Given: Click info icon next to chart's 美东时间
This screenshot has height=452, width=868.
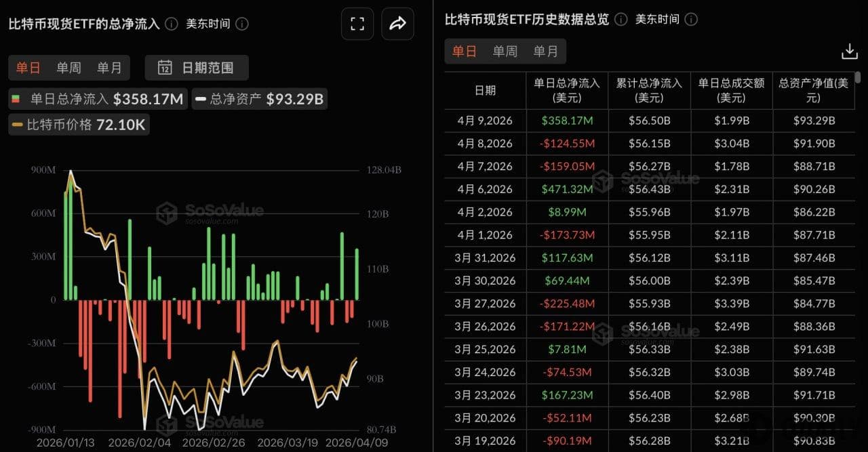Looking at the screenshot, I should (x=242, y=24).
